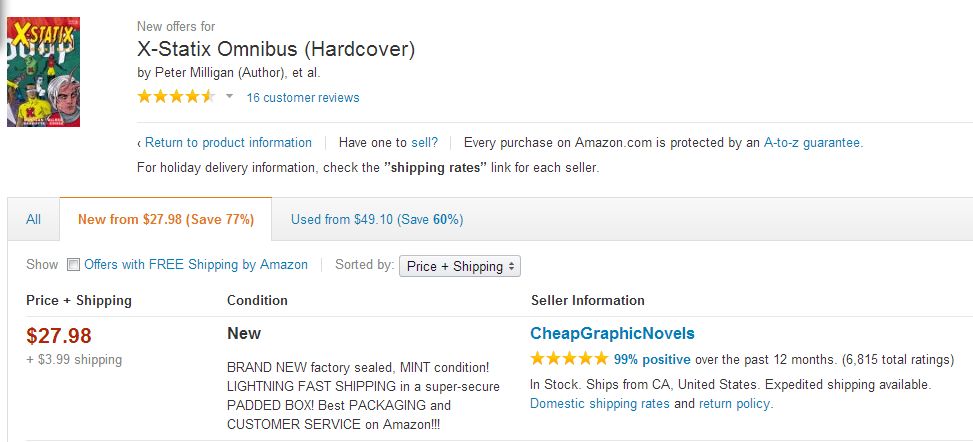This screenshot has width=973, height=442.
Task: Click the seller's five-star rating icons
Action: pyautogui.click(x=568, y=359)
